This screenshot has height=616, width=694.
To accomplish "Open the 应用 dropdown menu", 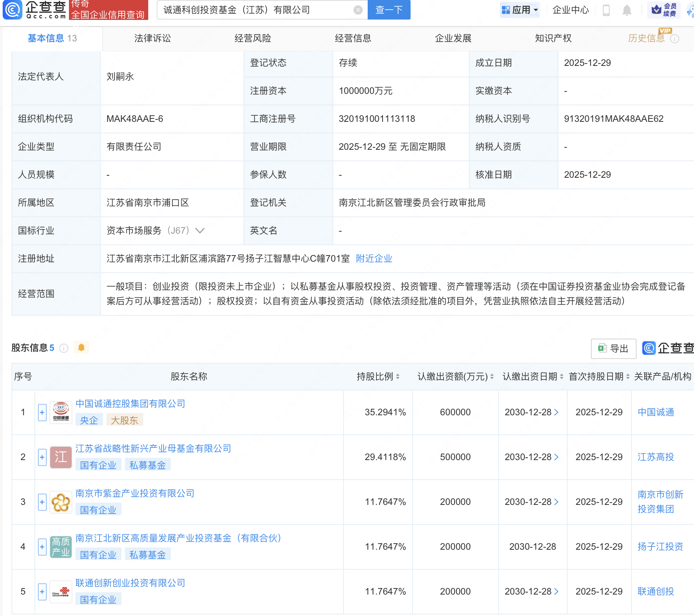I will click(x=520, y=10).
